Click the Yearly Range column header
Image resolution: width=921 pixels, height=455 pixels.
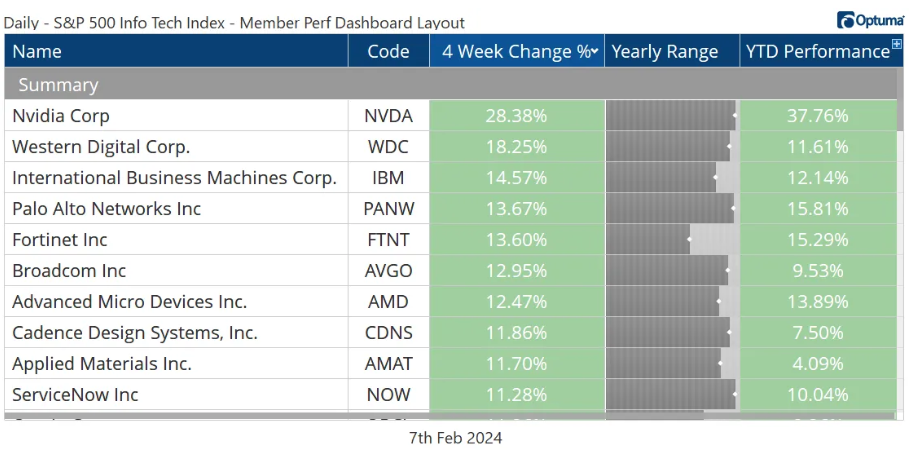click(x=665, y=52)
